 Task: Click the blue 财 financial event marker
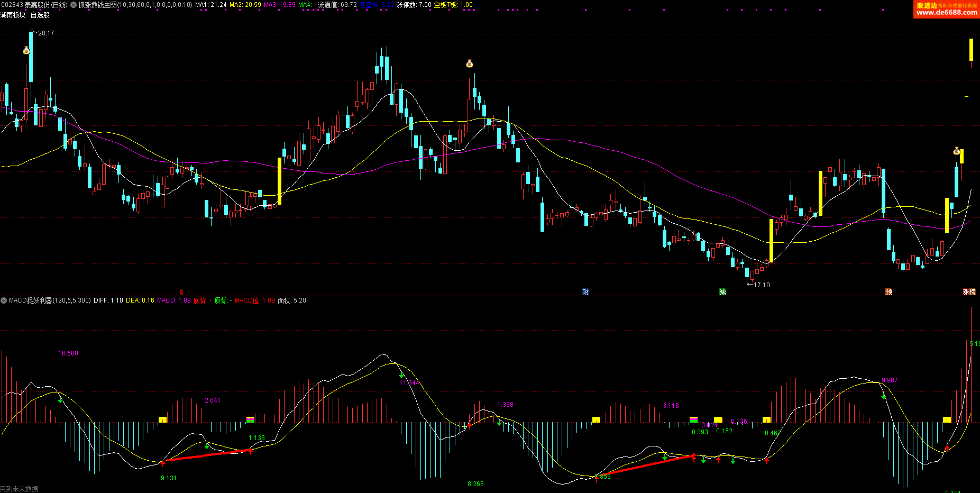click(x=585, y=292)
